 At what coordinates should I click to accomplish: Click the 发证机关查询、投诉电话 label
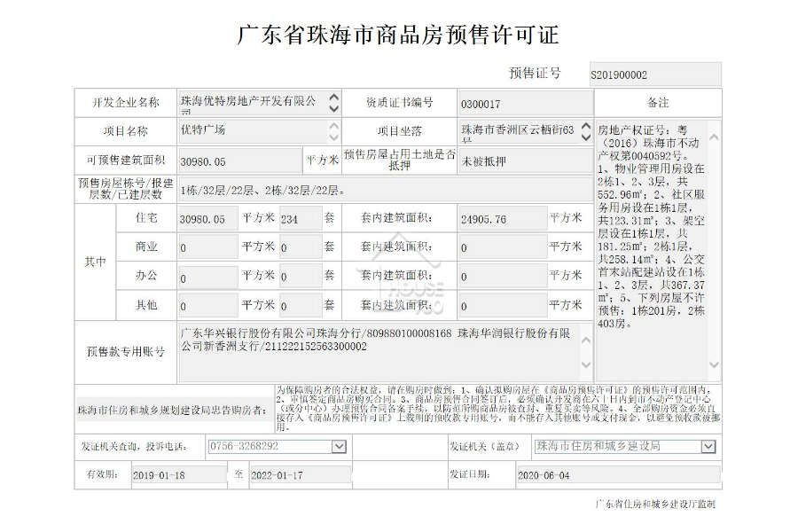tap(133, 447)
